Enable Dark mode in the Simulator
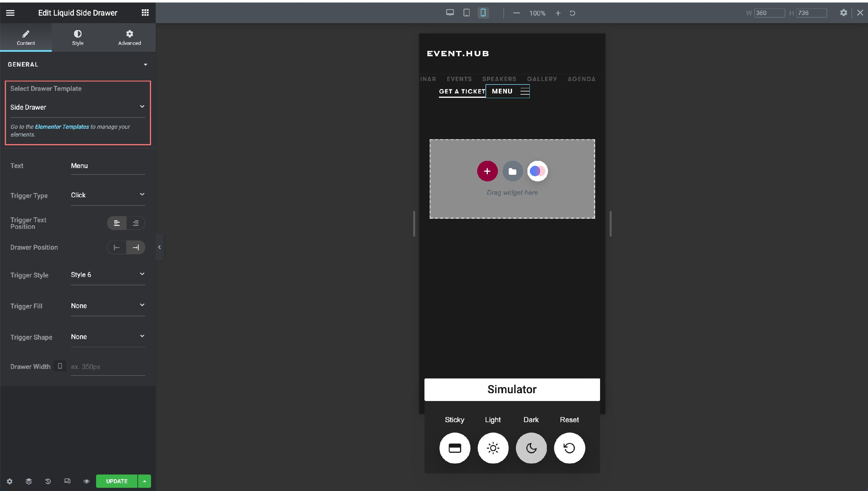Viewport: 868px width, 491px height. pos(531,448)
